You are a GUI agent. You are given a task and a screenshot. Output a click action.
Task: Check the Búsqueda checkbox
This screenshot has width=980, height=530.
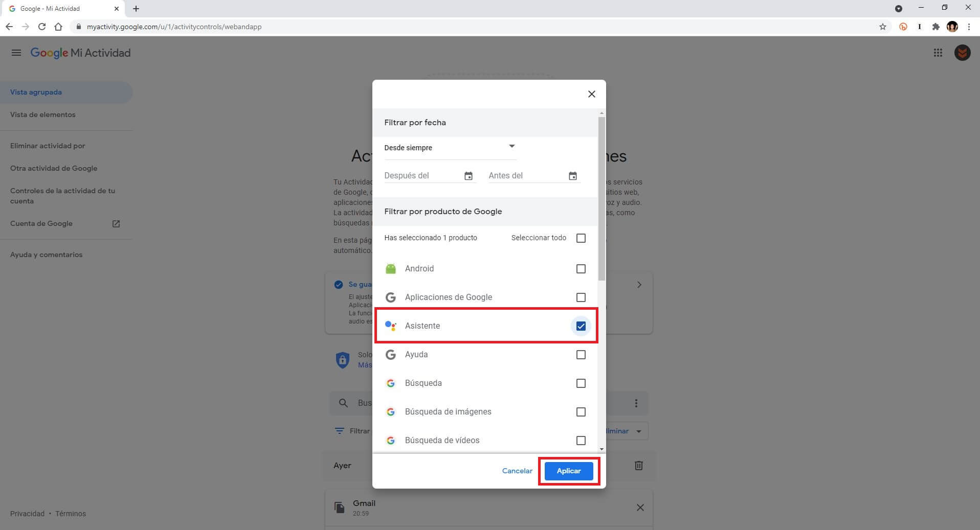pos(581,383)
